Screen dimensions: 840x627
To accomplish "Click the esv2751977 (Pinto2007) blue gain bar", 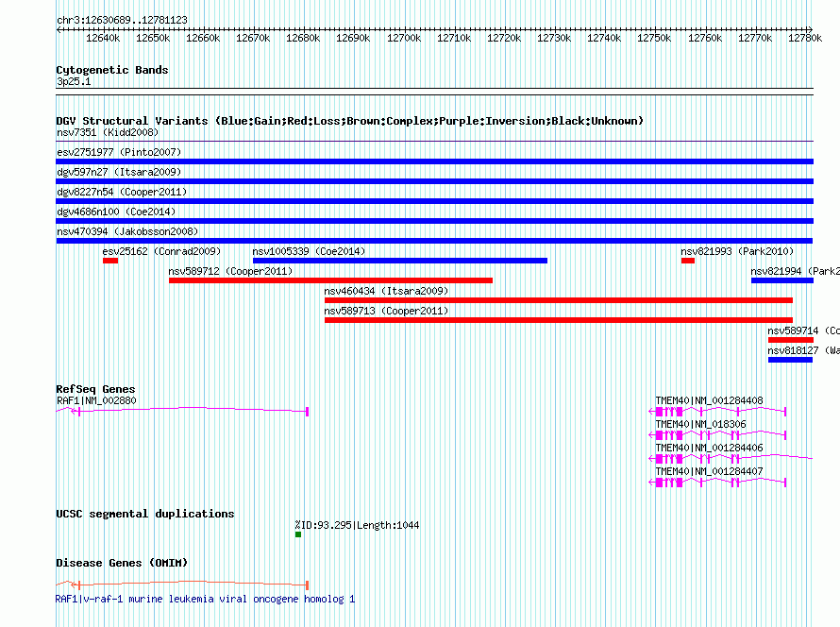I will (x=434, y=161).
